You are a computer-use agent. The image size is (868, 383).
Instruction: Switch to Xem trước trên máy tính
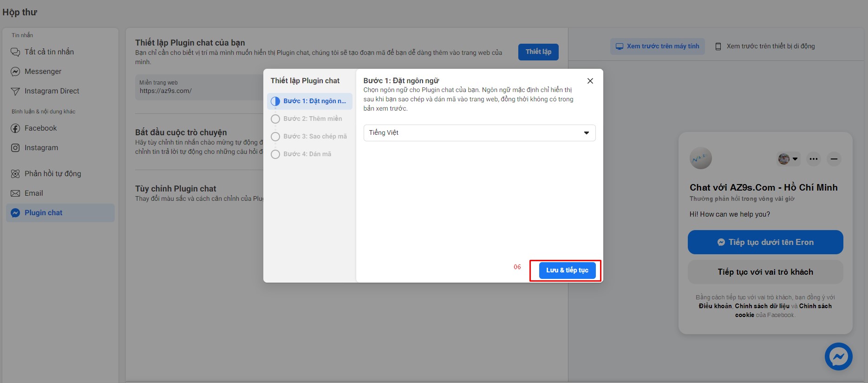657,46
